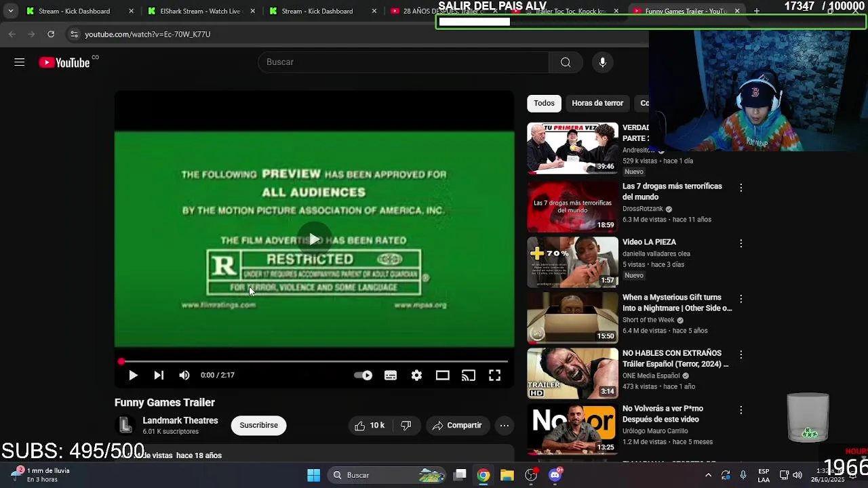Click the search magnifier button
The height and width of the screenshot is (488, 868).
566,62
